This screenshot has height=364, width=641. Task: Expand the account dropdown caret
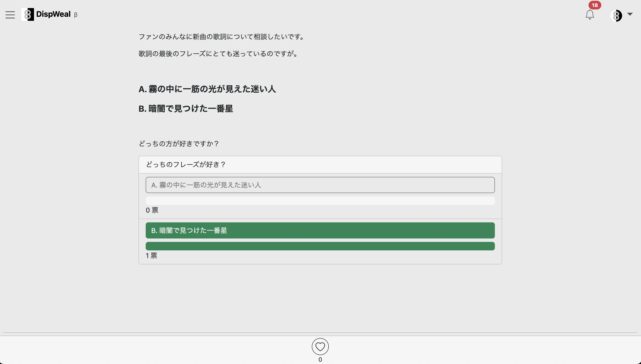[x=630, y=14]
